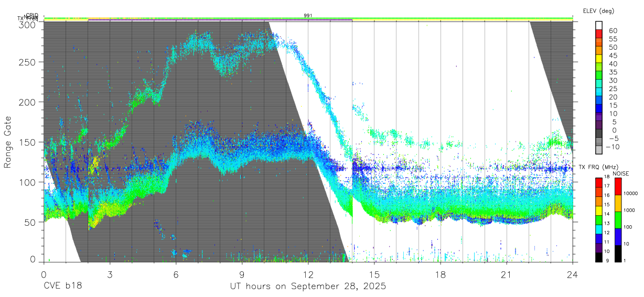Click the '6' hour tick label
The width and height of the screenshot is (644, 297).
pos(176,274)
